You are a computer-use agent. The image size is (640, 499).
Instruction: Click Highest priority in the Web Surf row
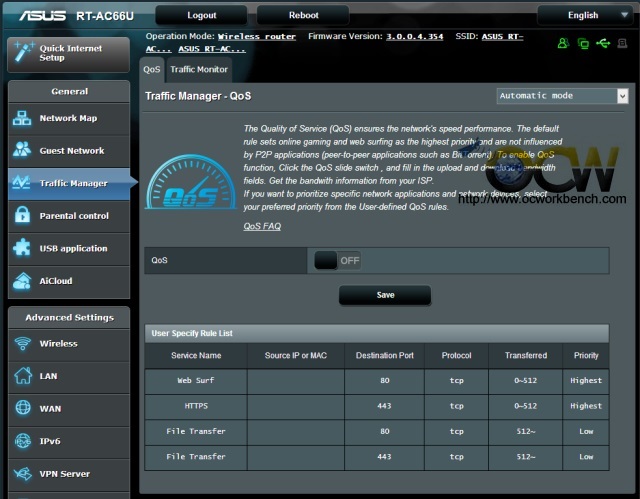[586, 380]
